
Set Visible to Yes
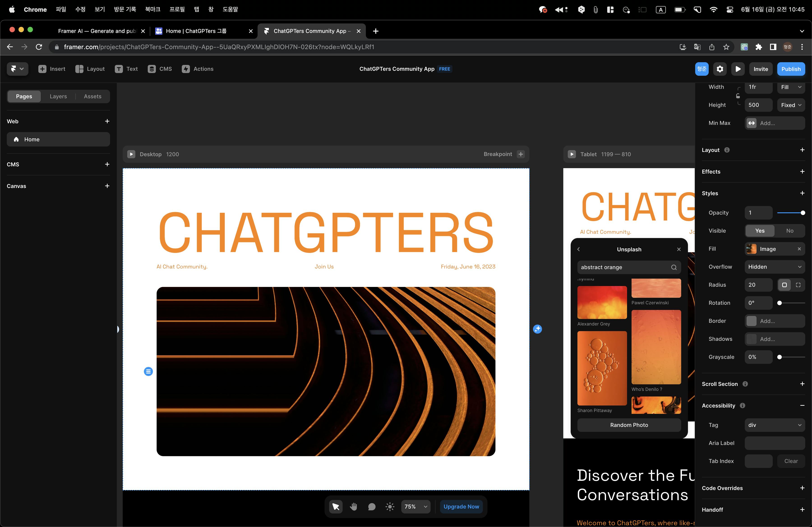760,231
